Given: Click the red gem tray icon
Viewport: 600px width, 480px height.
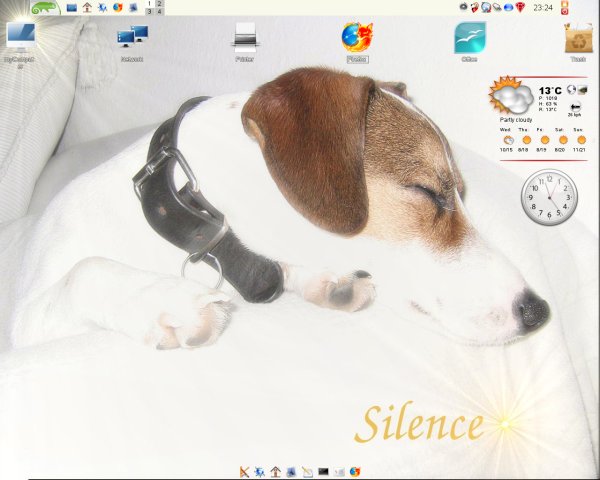Looking at the screenshot, I should tap(520, 7).
